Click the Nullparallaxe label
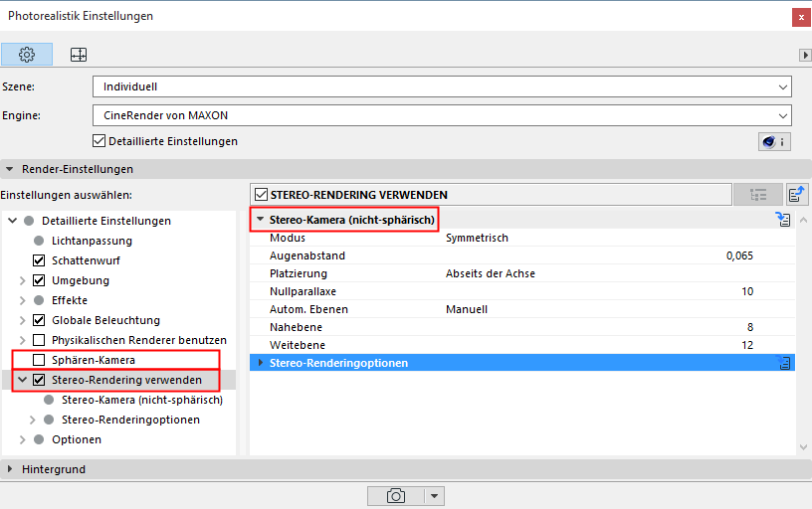 click(303, 291)
